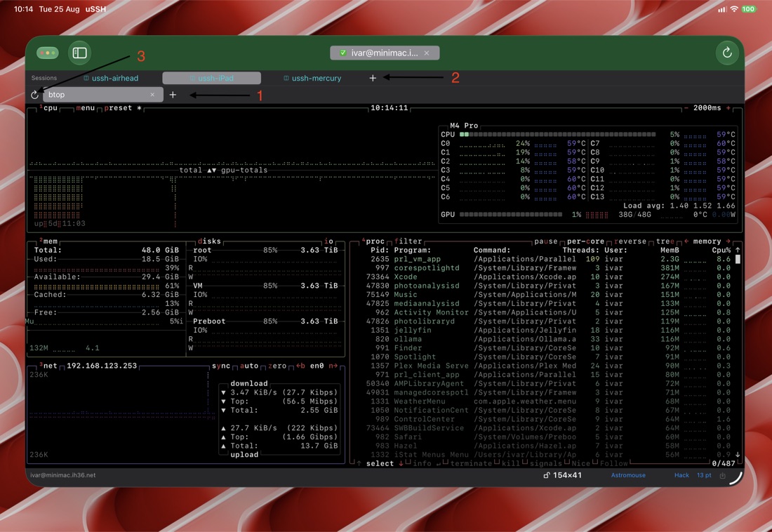
Task: Click the Sessions label
Action: [44, 78]
